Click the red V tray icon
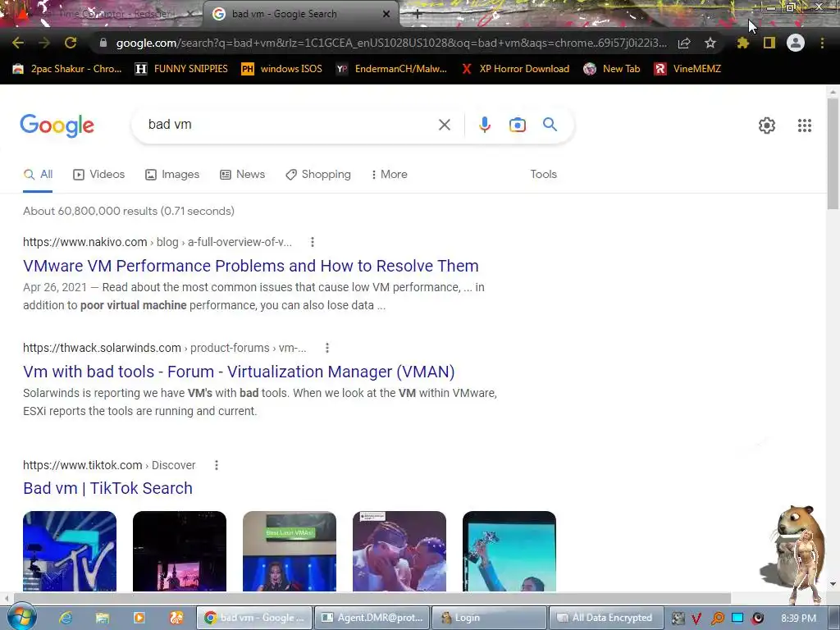840x630 pixels. coord(696,619)
